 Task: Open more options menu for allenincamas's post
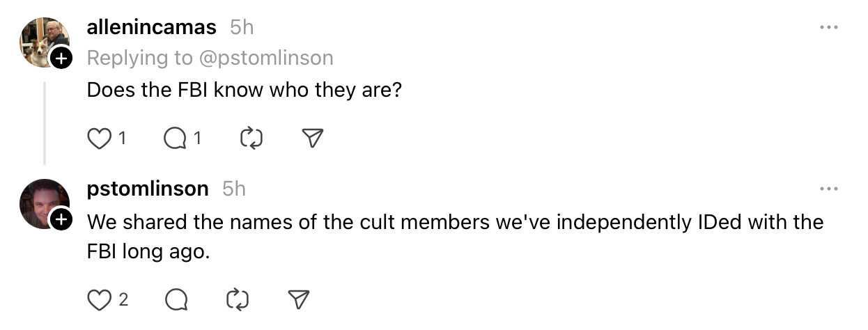click(829, 27)
